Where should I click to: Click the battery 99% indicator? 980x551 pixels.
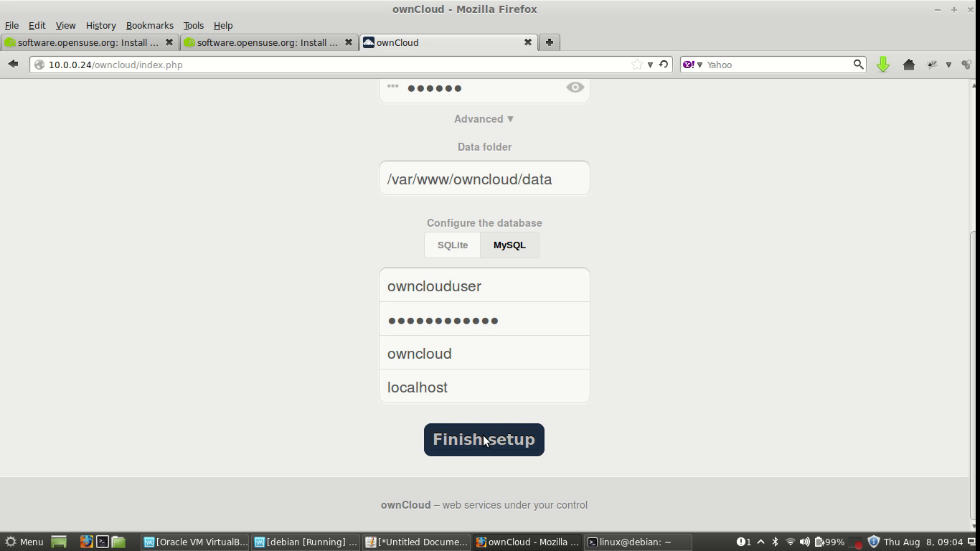[829, 542]
